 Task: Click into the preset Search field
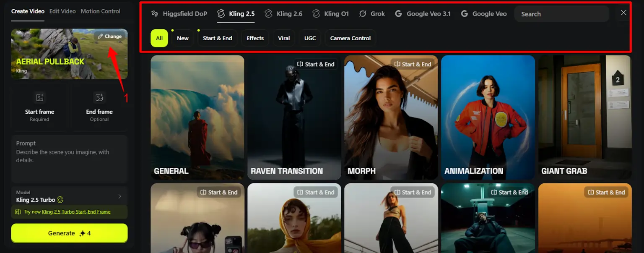pyautogui.click(x=561, y=14)
